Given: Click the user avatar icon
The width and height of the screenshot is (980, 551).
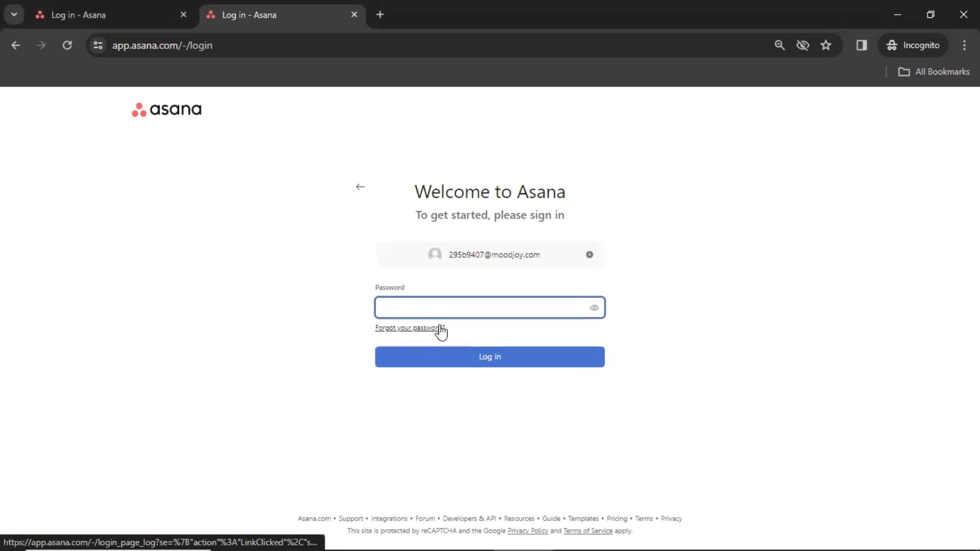Looking at the screenshot, I should (434, 254).
